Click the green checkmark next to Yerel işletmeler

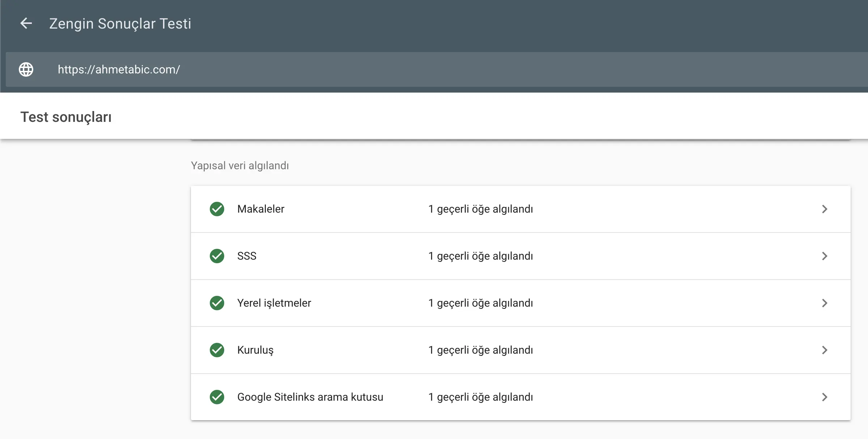point(217,303)
